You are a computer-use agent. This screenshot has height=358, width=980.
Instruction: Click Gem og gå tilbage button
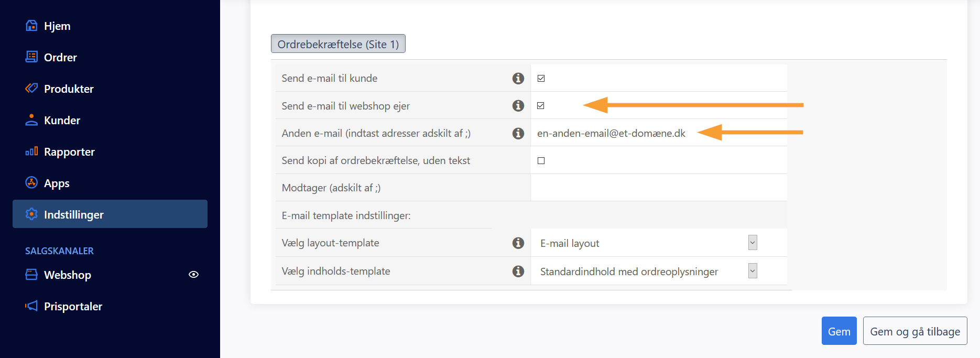(x=915, y=331)
